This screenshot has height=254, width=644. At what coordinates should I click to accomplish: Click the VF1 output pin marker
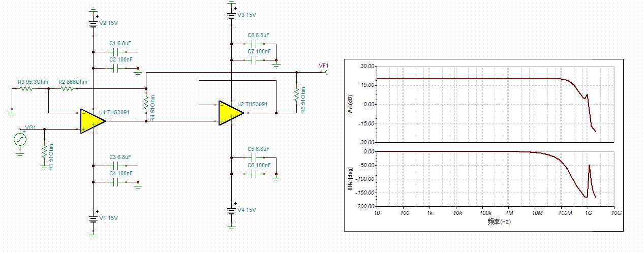pos(325,72)
